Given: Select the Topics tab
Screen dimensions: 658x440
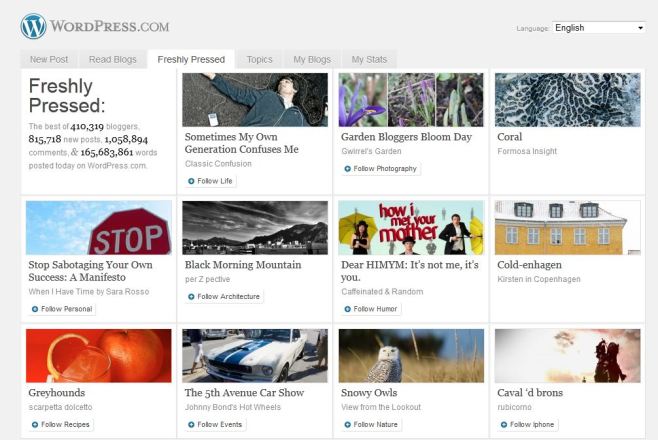Looking at the screenshot, I should (x=259, y=60).
